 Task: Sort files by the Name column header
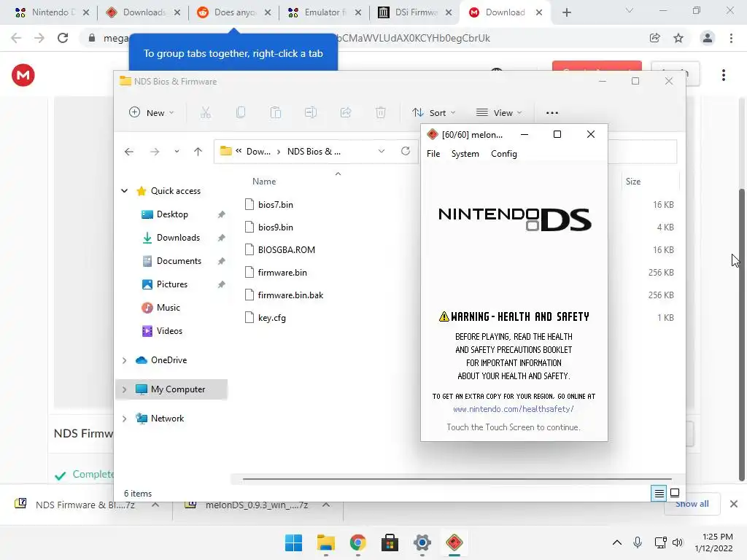(264, 182)
